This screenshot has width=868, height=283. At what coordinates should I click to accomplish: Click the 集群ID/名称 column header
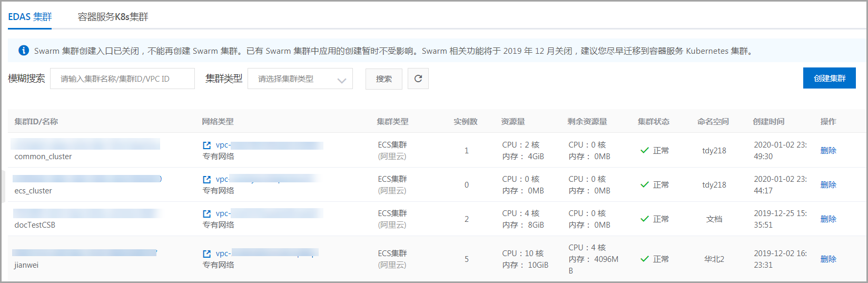pyautogui.click(x=36, y=122)
